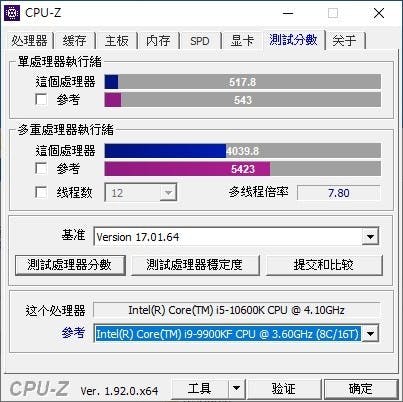This screenshot has height=402, width=403.
Task: Open the 关于 tab
Action: click(344, 41)
